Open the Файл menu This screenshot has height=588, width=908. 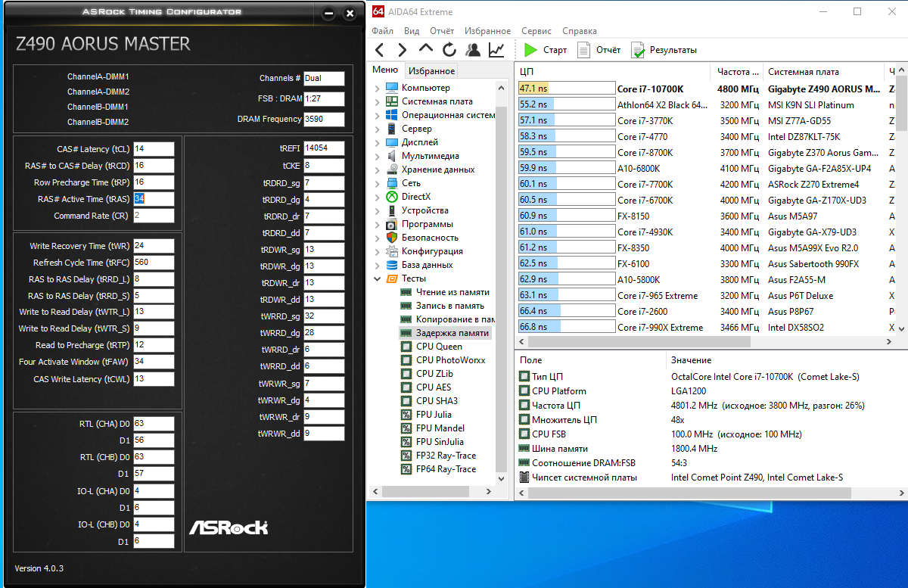coord(382,31)
